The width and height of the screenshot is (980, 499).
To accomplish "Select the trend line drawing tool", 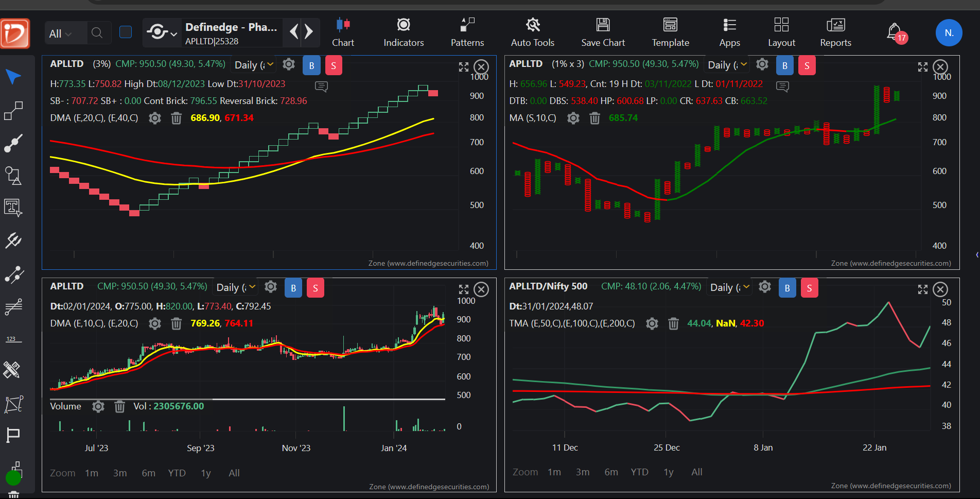I will [13, 111].
